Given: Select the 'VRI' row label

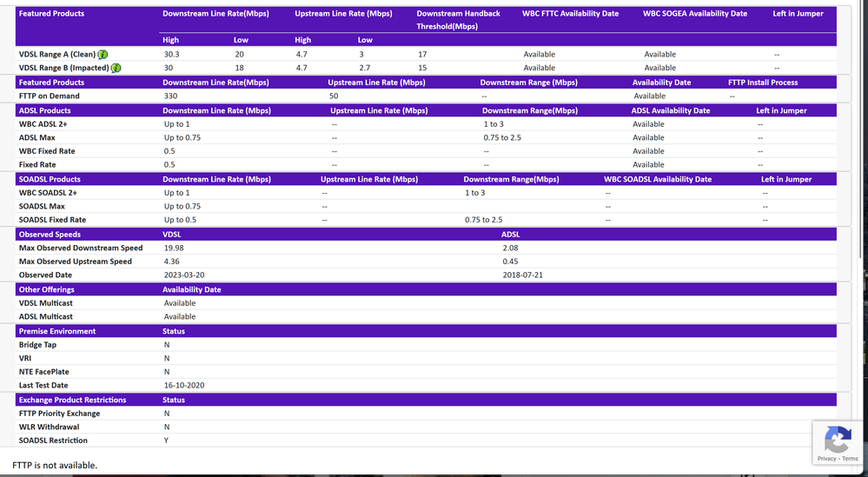Looking at the screenshot, I should [25, 358].
